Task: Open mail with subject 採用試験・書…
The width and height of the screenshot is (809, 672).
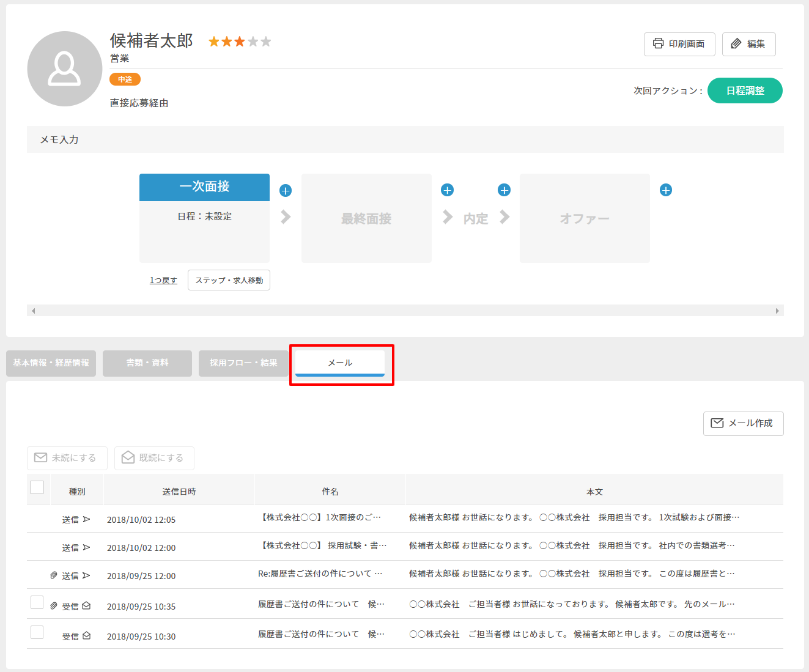Action: (x=323, y=545)
